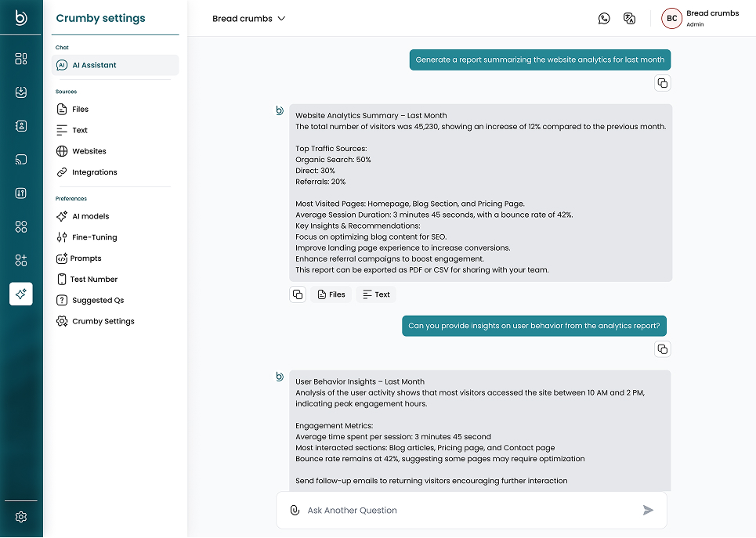Click the Files source button under response
The height and width of the screenshot is (538, 756).
click(x=330, y=294)
